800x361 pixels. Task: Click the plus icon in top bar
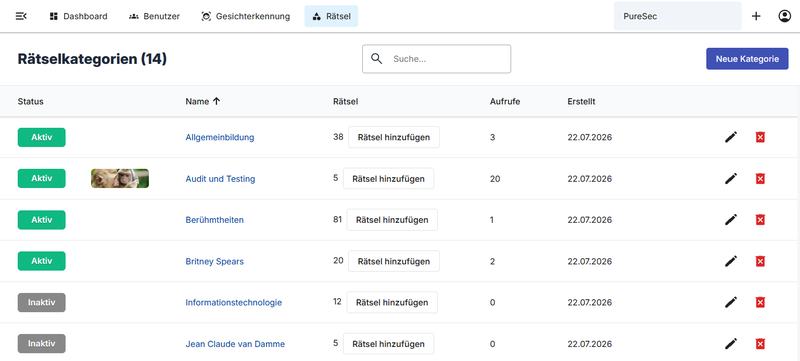pos(756,16)
